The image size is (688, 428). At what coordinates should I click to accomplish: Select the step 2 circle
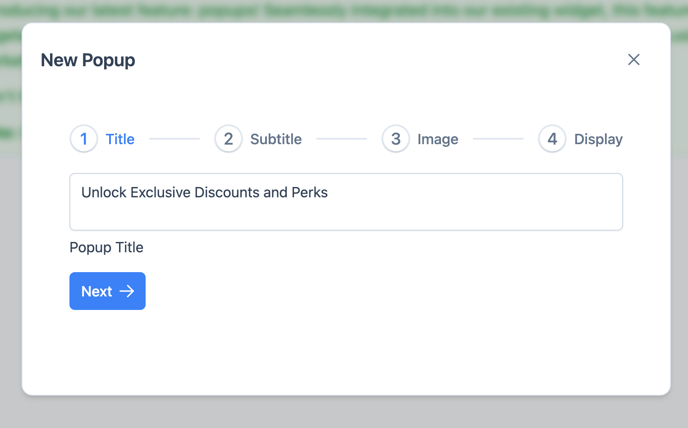(228, 139)
